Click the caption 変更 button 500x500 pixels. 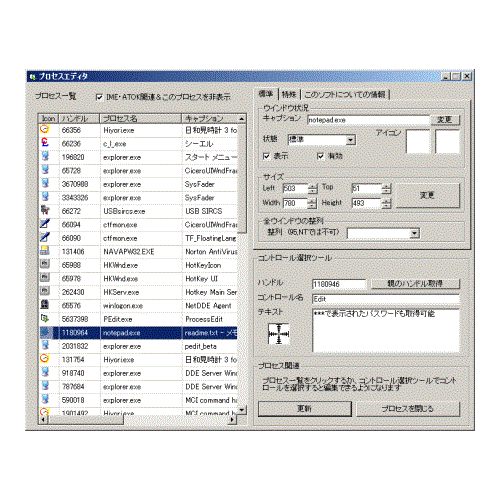click(445, 120)
